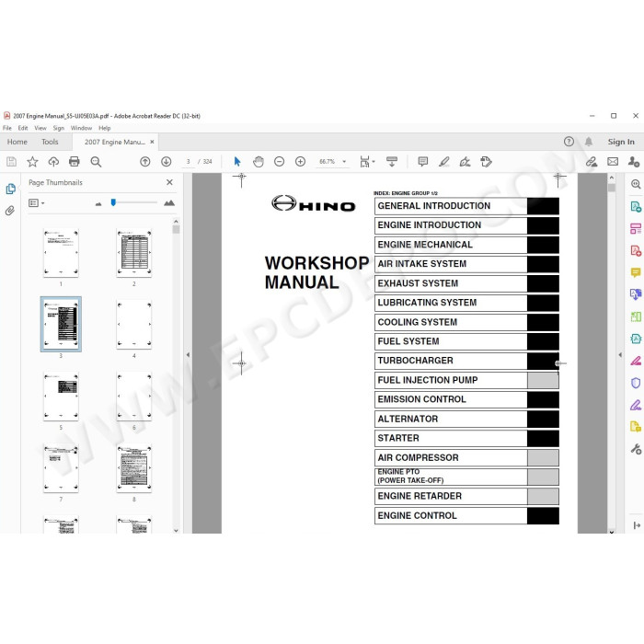Screen dimensions: 644x644
Task: Open Export PDF tool in right pane
Action: 636,206
